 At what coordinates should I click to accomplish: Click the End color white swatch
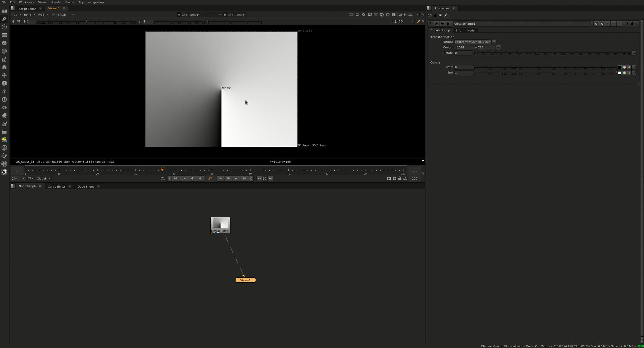tap(619, 73)
